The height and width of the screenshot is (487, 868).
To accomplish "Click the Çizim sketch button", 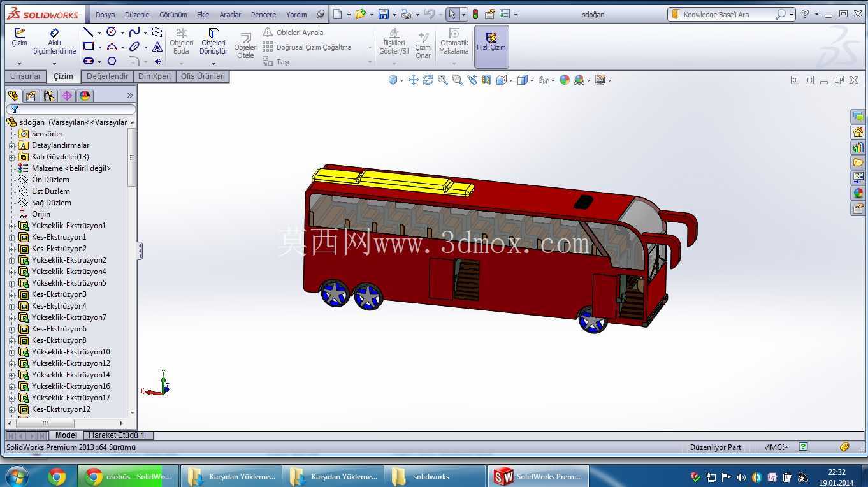I will point(19,38).
